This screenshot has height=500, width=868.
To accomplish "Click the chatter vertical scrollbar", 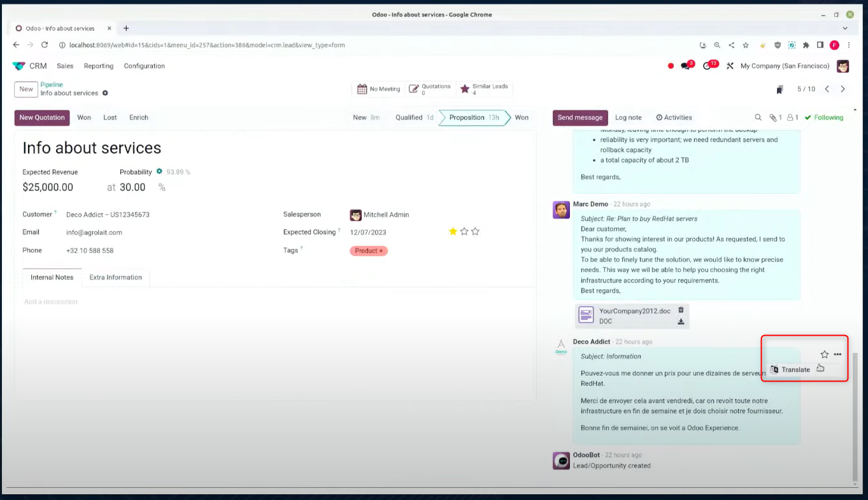I will pyautogui.click(x=855, y=417).
